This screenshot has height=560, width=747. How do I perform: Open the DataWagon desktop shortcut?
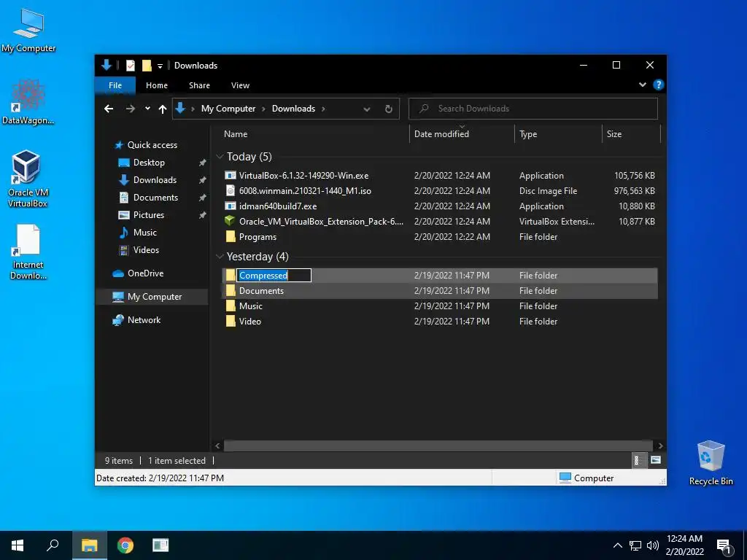pos(28,102)
